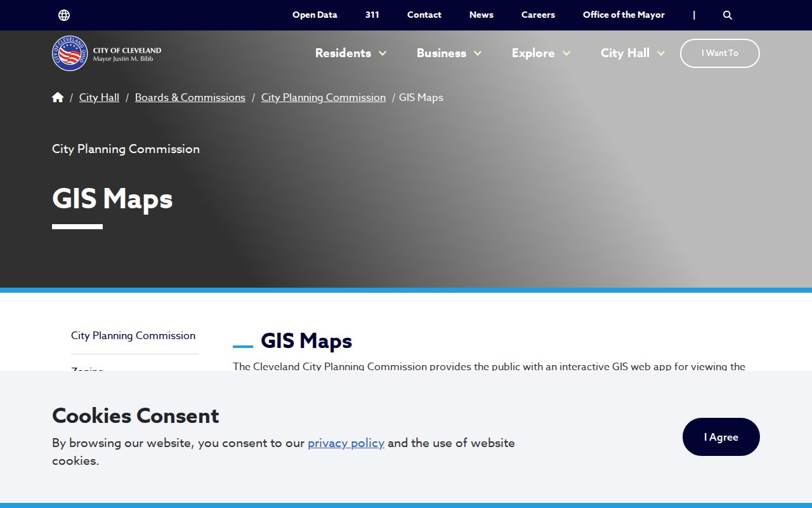The height and width of the screenshot is (508, 812).
Task: Open the Careers link
Action: coord(538,15)
